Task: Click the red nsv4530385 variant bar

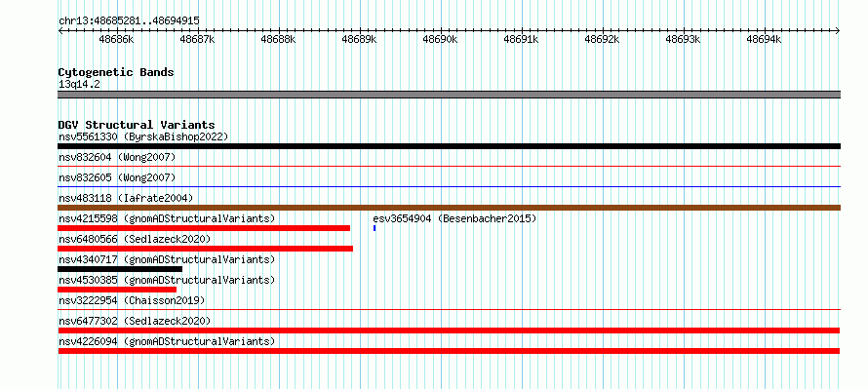Action: (117, 290)
